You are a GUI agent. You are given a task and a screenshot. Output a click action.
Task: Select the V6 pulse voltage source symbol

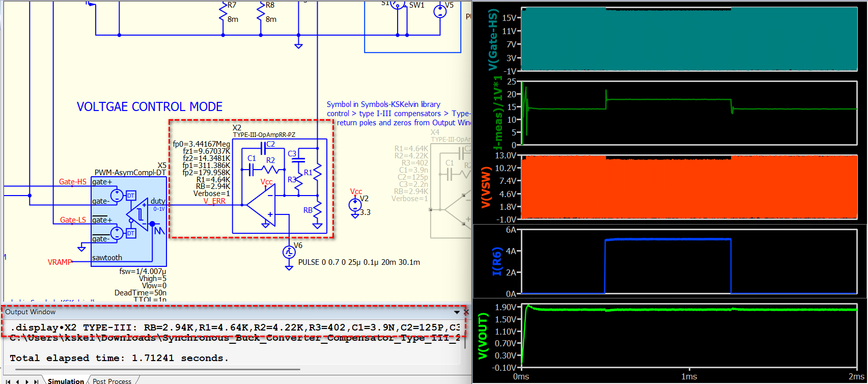point(289,252)
